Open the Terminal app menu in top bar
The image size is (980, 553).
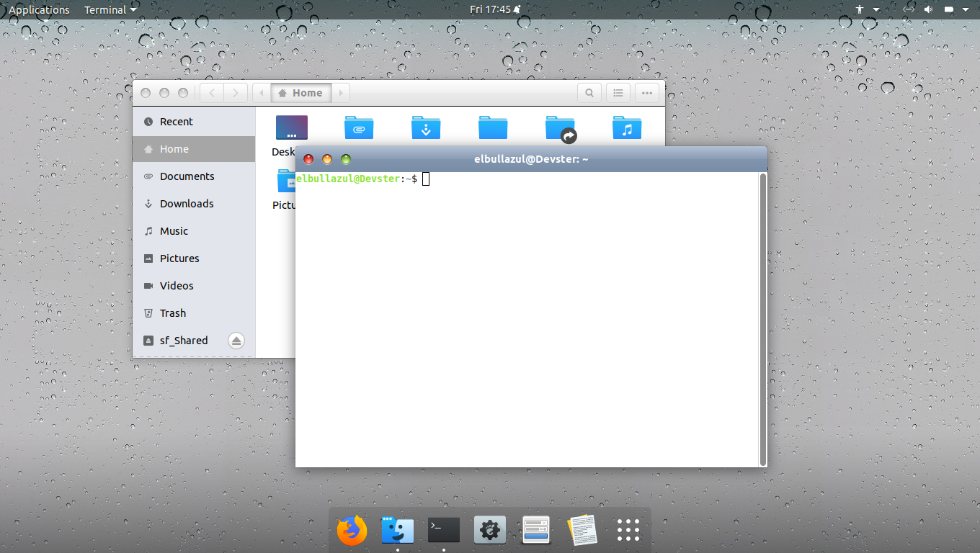tap(110, 9)
